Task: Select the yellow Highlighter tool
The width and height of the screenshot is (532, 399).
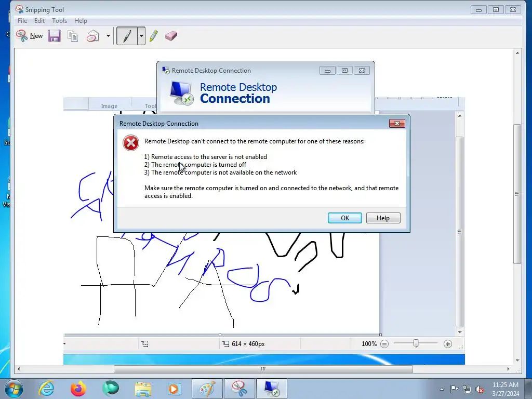Action: click(x=154, y=36)
